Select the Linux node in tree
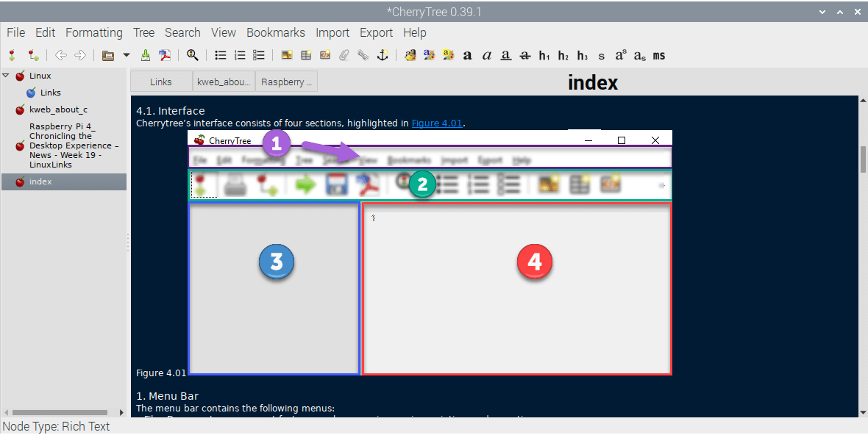This screenshot has width=868, height=435. pos(40,76)
